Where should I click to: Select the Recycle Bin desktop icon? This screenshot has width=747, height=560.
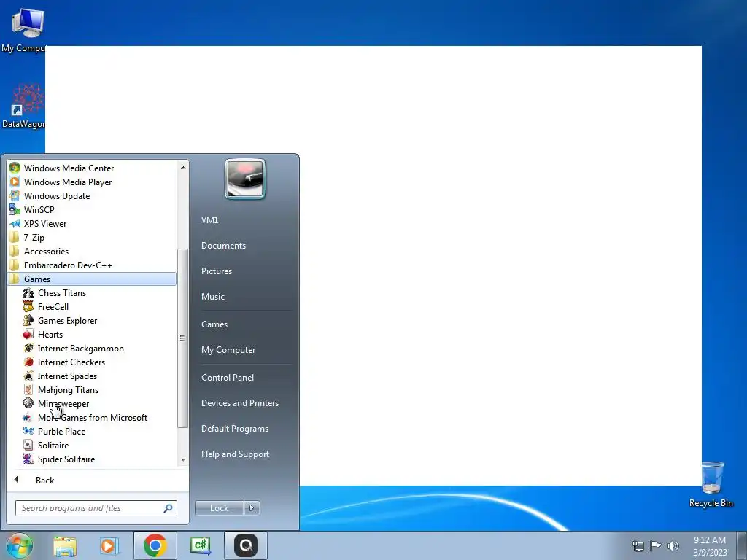[x=711, y=484]
